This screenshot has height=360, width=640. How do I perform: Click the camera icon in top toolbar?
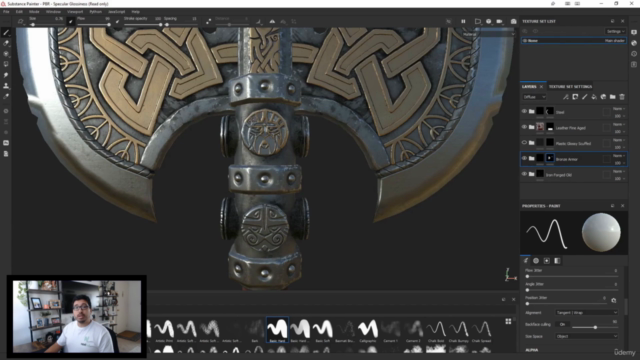[513, 21]
